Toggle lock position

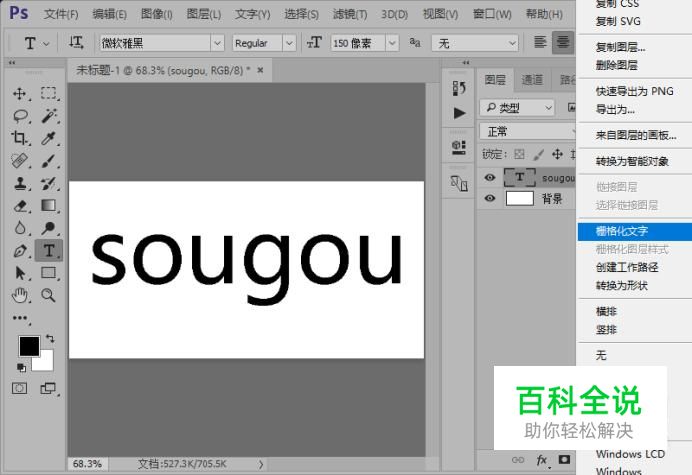coord(557,154)
